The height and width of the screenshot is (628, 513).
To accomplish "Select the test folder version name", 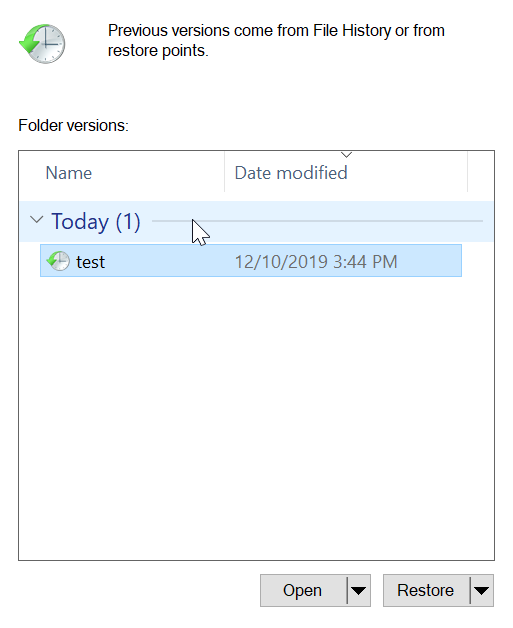I will pos(91,262).
